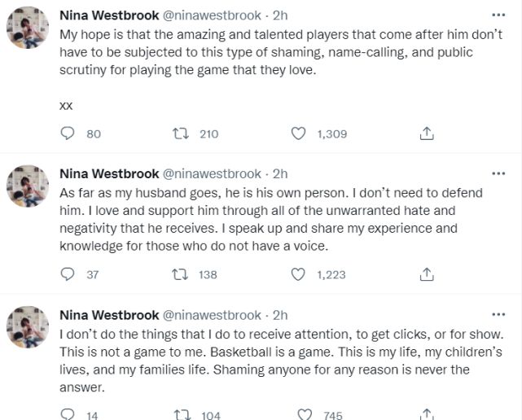The image size is (522, 420).
Task: Share the tweet about her husband
Action: click(x=425, y=274)
